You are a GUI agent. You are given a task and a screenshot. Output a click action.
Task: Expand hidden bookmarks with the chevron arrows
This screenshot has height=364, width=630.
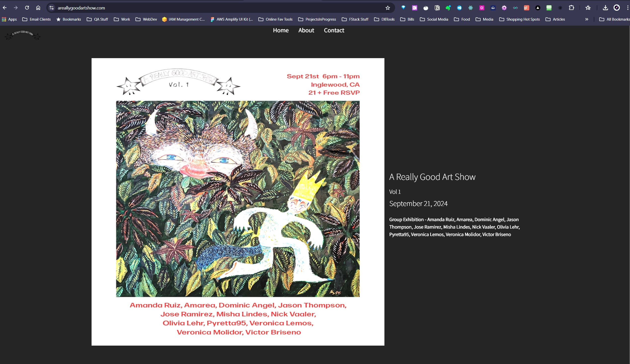click(587, 19)
